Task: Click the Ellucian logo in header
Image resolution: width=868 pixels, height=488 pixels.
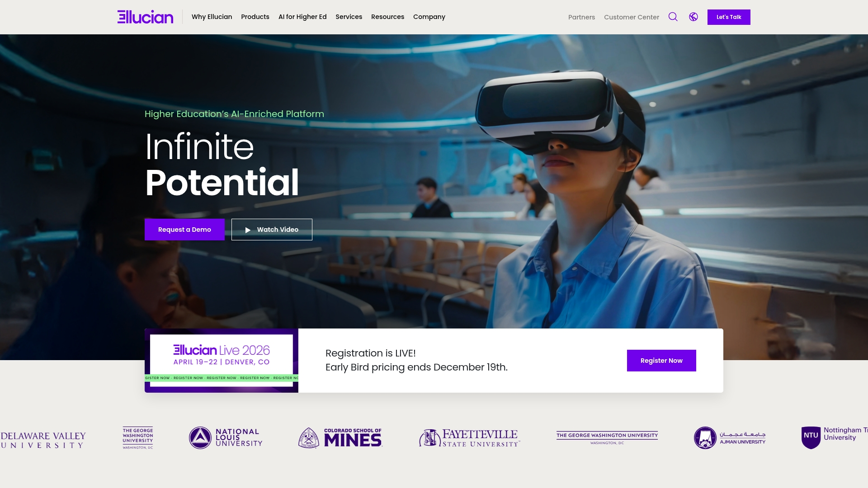Action: 145,17
